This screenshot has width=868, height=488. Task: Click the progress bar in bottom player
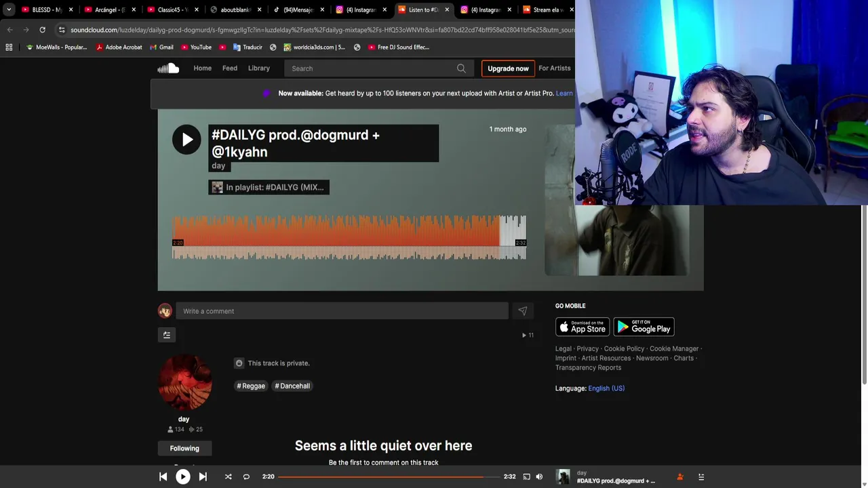coord(389,476)
